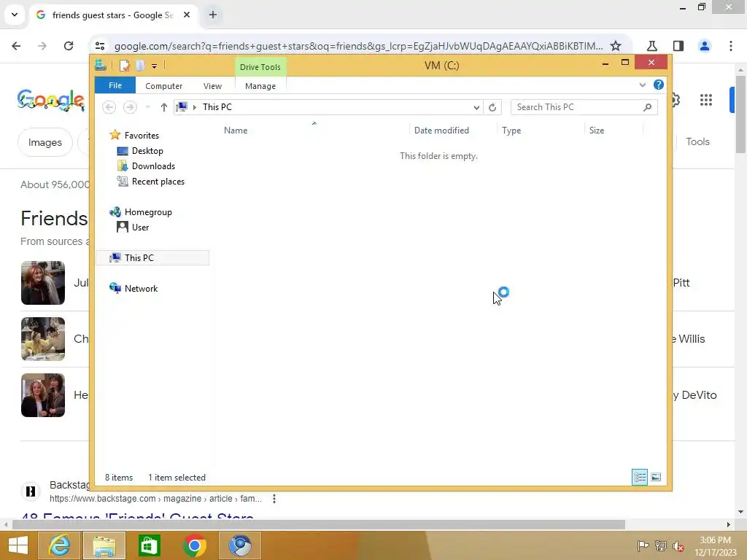This screenshot has height=560, width=747.
Task: Expand the address bar history dropdown
Action: 476,108
